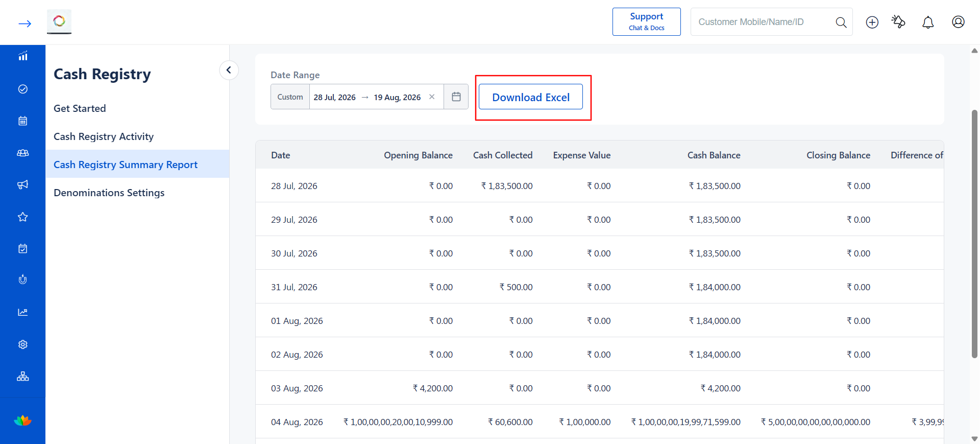
Task: Click the circled plus add icon
Action: point(872,22)
